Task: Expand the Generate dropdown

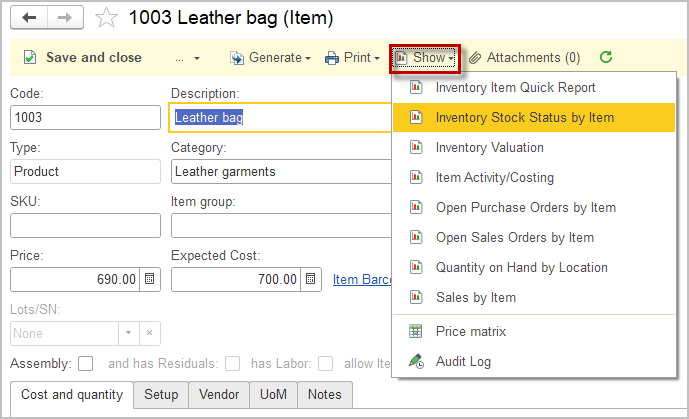Action: [x=270, y=58]
